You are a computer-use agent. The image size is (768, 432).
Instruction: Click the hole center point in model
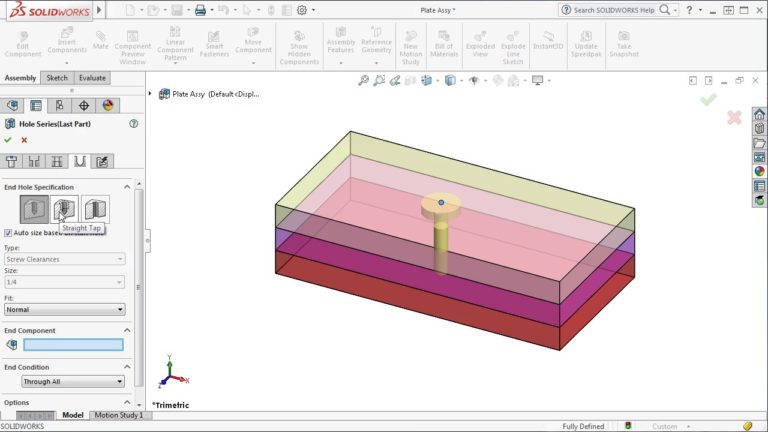pos(441,202)
